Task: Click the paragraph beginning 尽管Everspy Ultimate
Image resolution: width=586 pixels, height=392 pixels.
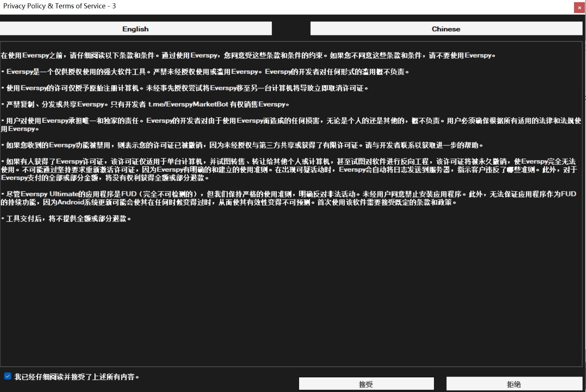Action: click(289, 198)
